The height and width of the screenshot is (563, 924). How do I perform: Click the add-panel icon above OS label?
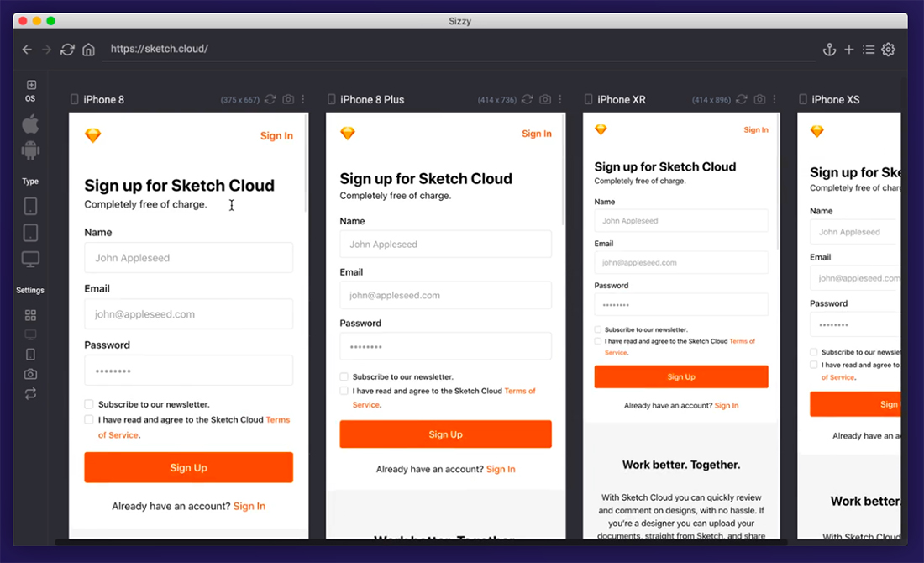[x=31, y=85]
